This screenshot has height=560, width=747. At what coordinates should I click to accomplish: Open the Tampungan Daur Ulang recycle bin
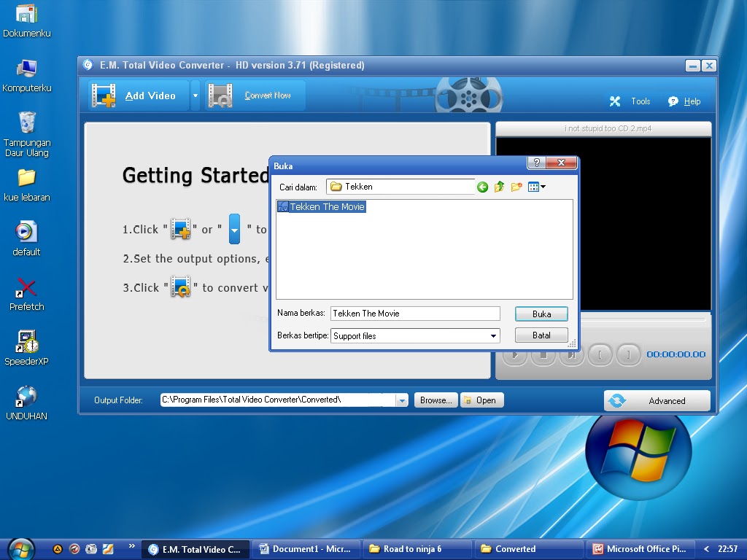(27, 134)
